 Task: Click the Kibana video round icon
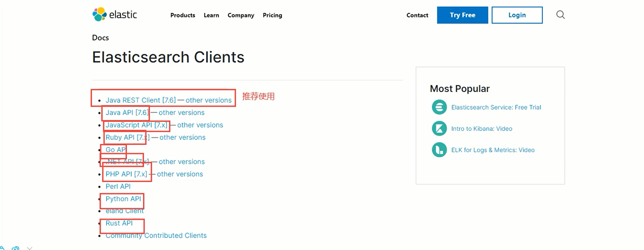439,129
